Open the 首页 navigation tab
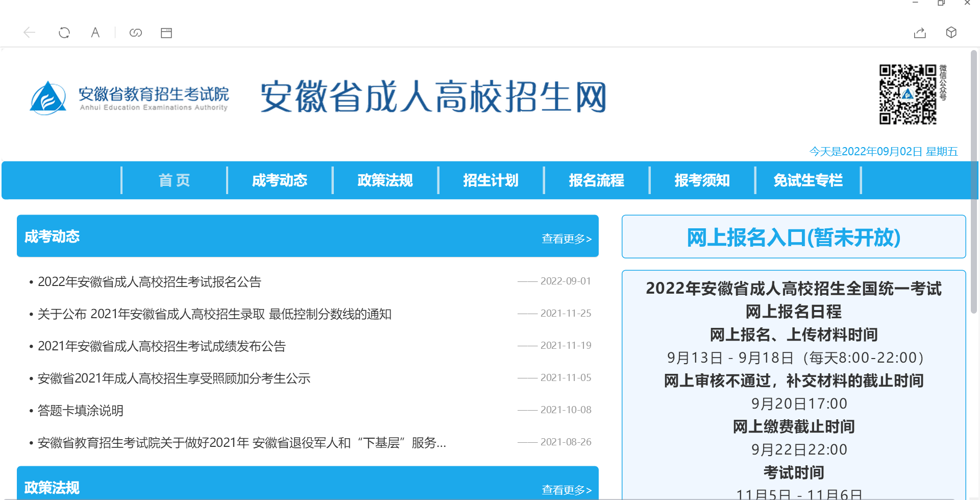 pos(174,180)
